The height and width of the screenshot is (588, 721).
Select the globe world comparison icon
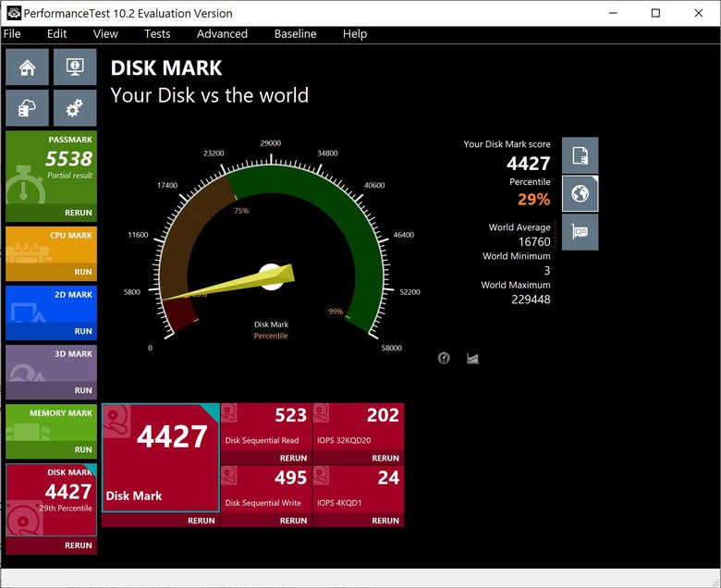580,193
